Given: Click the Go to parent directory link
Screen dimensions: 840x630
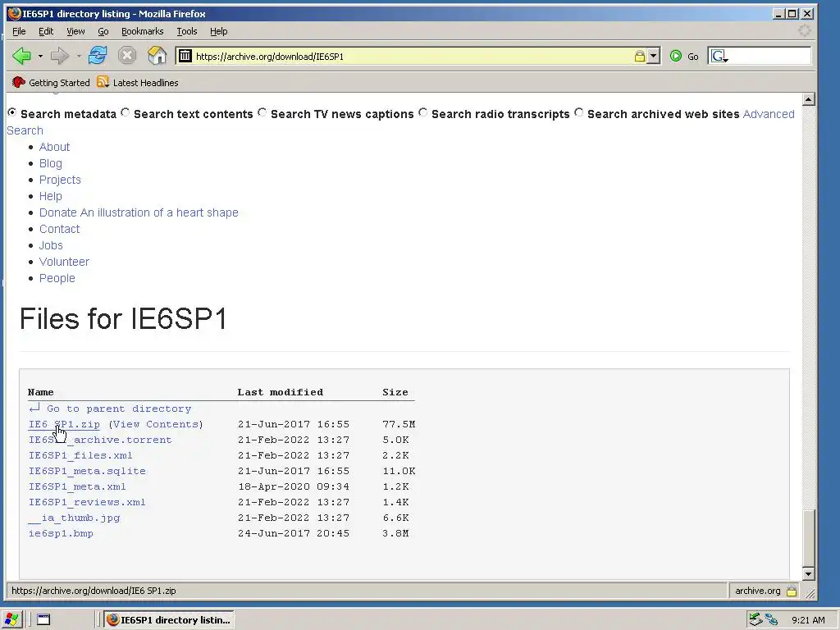Looking at the screenshot, I should click(110, 409).
